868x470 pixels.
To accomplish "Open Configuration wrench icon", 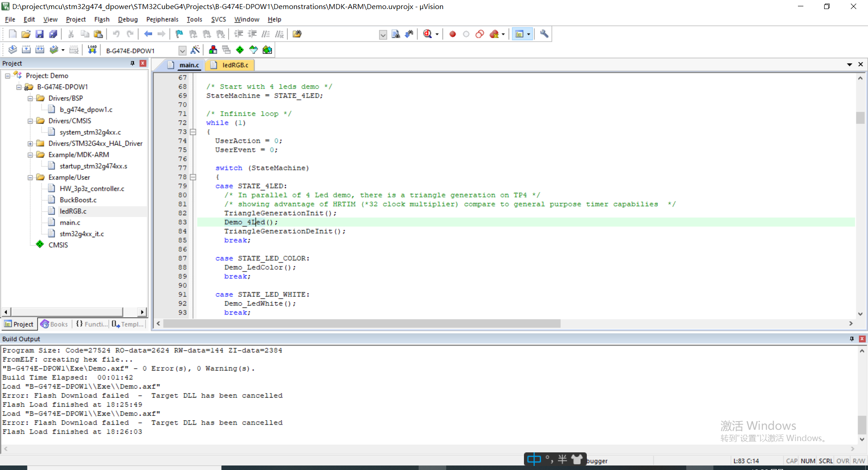I will click(544, 34).
